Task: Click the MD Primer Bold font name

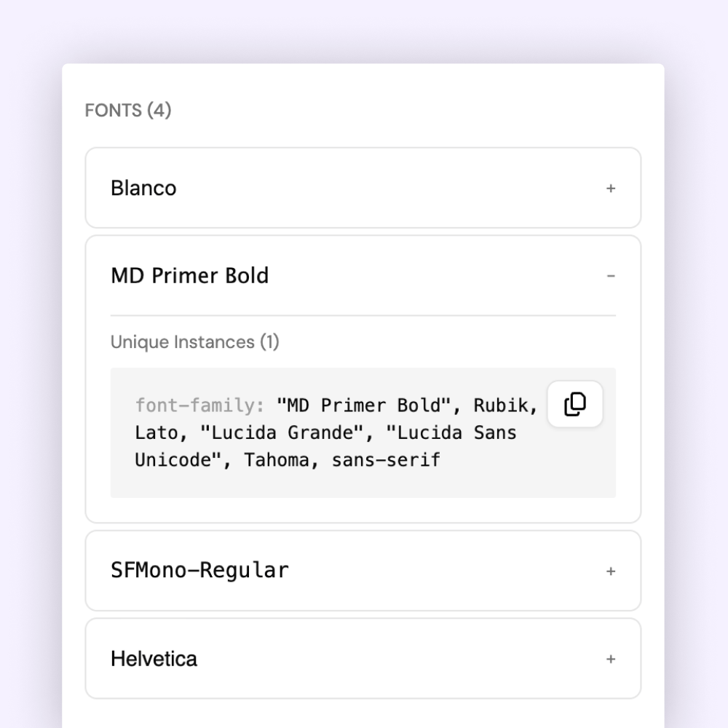Action: 190,275
